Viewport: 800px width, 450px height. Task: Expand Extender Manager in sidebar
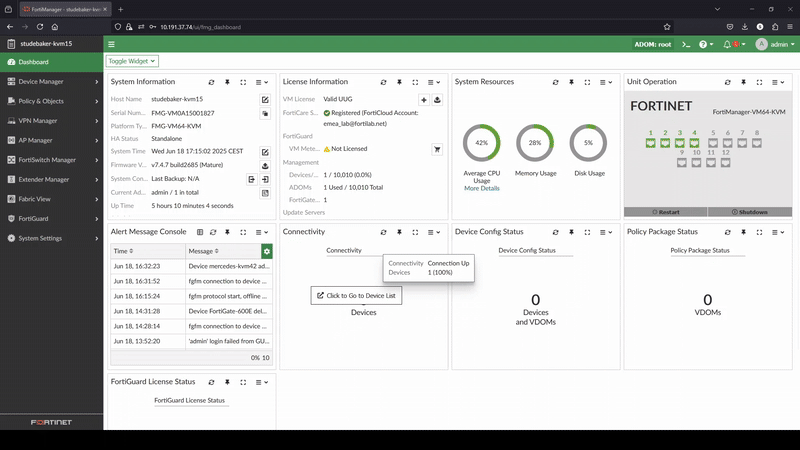(x=52, y=180)
